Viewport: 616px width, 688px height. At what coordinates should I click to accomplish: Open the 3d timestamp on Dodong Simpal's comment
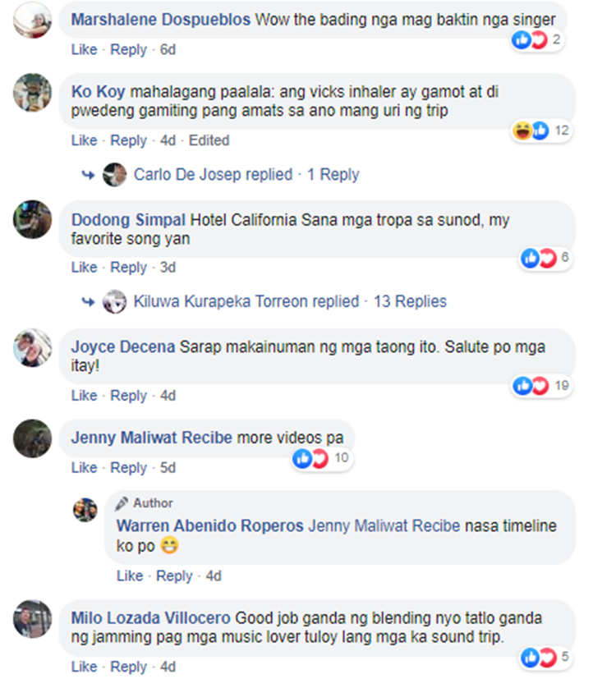click(x=168, y=267)
